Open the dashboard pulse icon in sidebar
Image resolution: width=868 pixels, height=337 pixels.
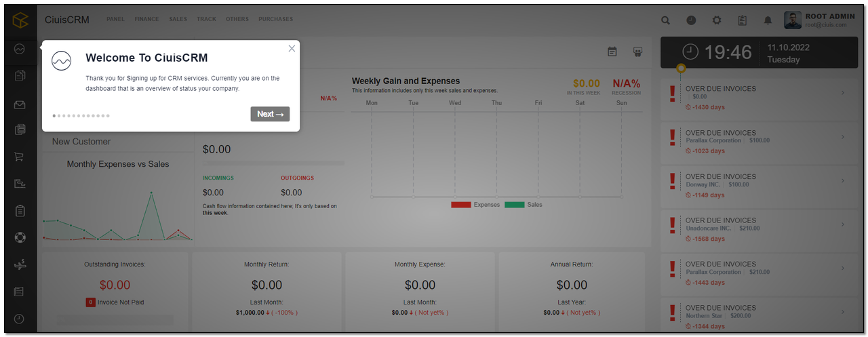click(x=20, y=49)
